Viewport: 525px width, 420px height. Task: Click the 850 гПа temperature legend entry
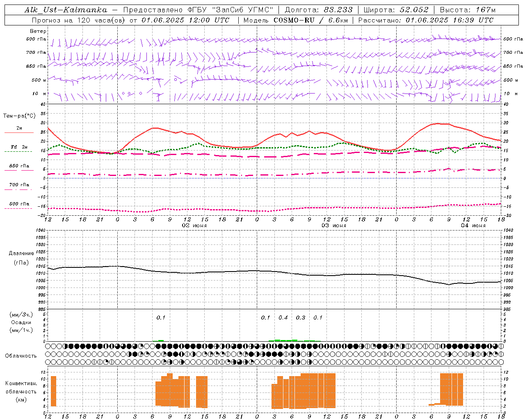pos(19,166)
